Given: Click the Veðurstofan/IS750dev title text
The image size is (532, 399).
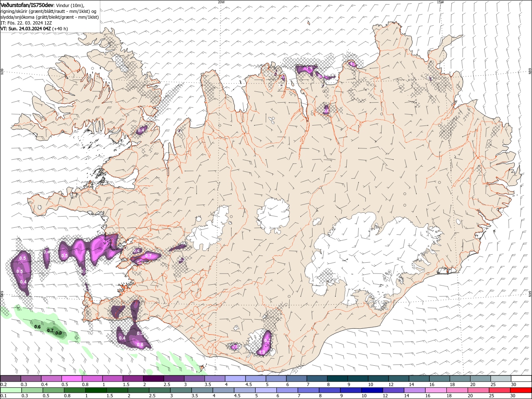Looking at the screenshot, I should (x=27, y=5).
